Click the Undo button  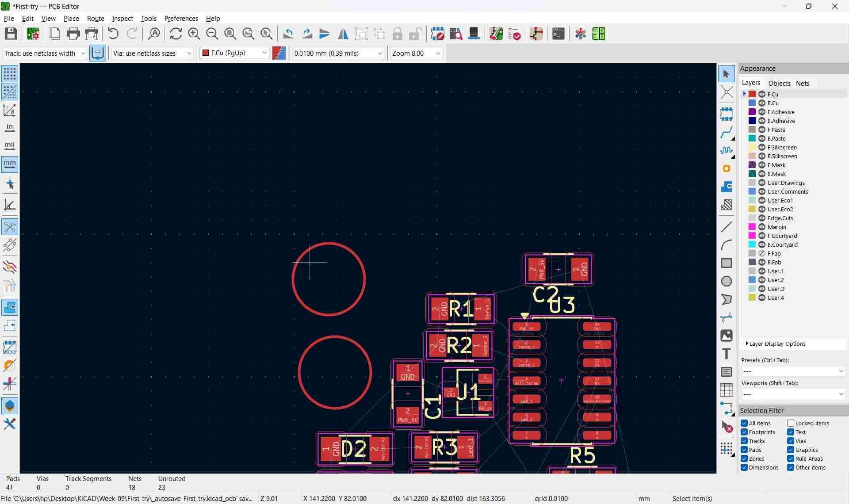click(113, 33)
